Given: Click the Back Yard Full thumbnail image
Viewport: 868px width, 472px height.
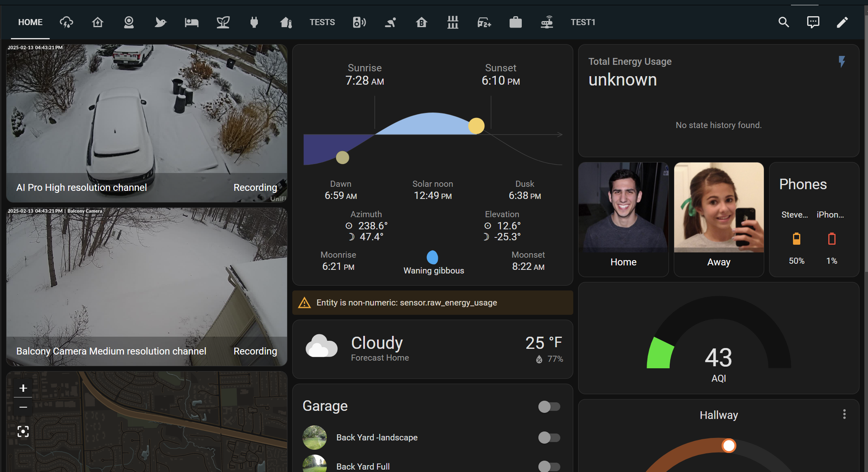Looking at the screenshot, I should [x=315, y=463].
